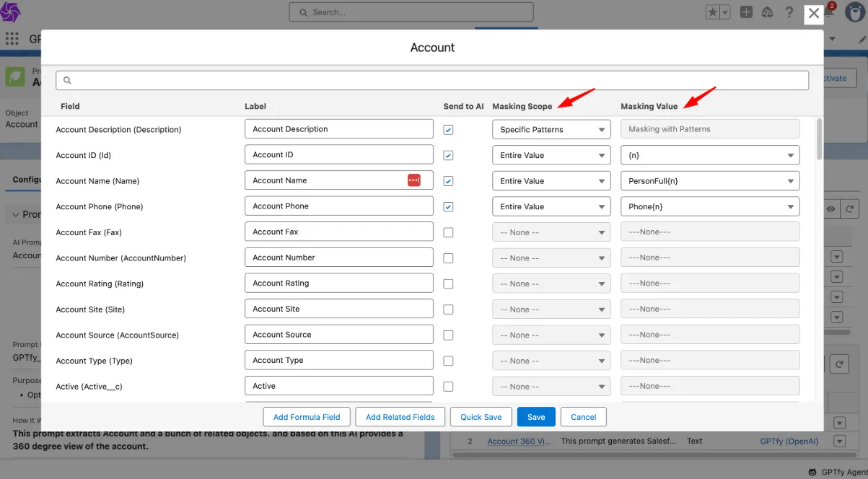Viewport: 868px width, 479px height.
Task: Click the Add Formula Field button
Action: tap(306, 416)
